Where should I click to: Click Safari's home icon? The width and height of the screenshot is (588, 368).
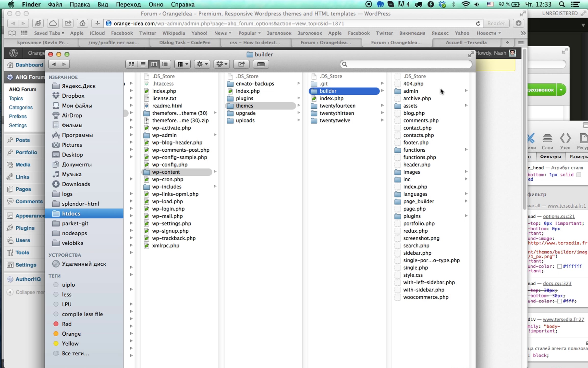pyautogui.click(x=82, y=24)
